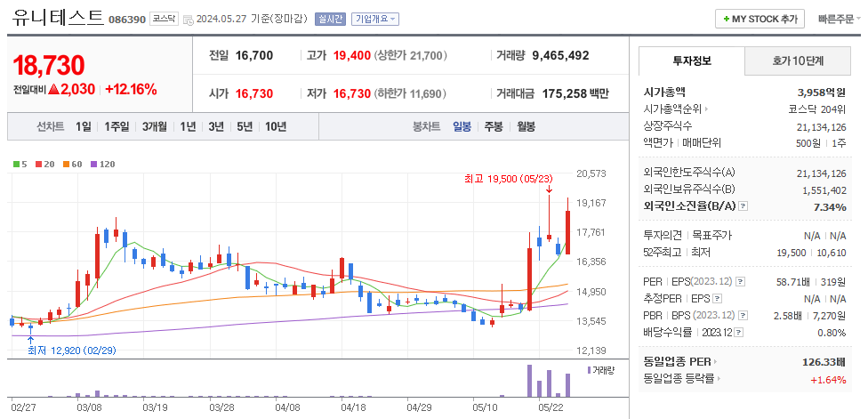Open help icon next to 추정PER EPS
Screen dimensions: 868x419
point(718,299)
